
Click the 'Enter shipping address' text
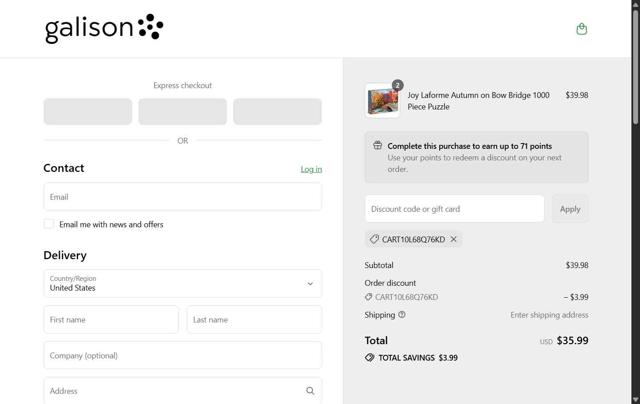click(549, 315)
